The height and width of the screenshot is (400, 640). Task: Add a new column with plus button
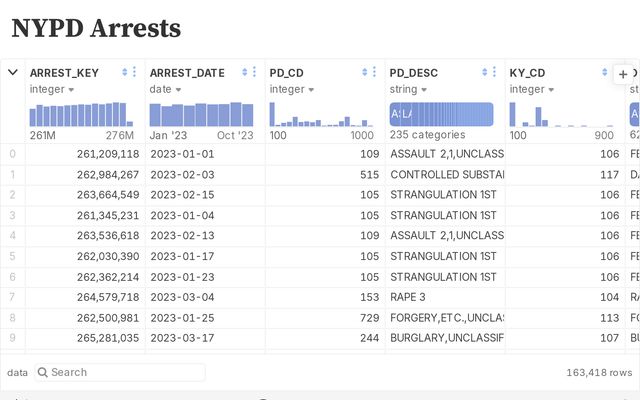click(623, 74)
